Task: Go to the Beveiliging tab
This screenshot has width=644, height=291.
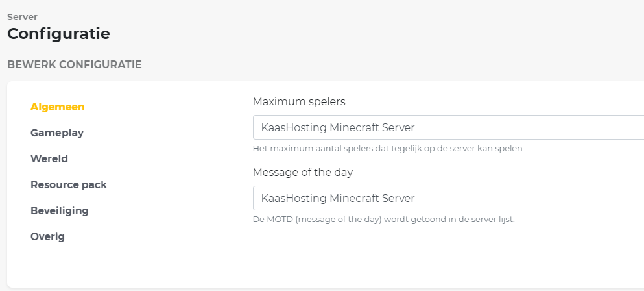Action: pyautogui.click(x=60, y=210)
